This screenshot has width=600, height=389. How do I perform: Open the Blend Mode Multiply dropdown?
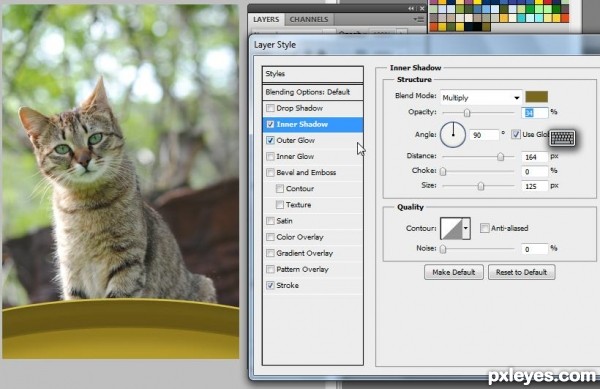(481, 98)
